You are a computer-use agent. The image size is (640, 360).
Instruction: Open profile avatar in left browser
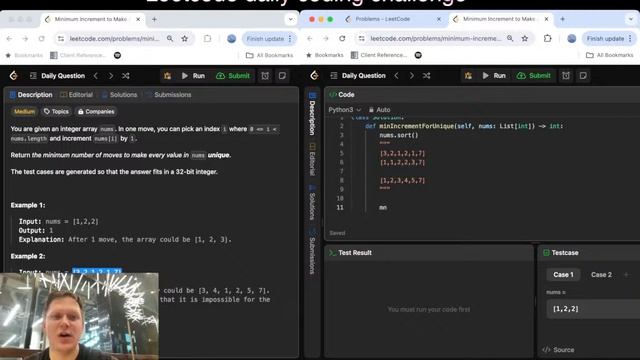coord(231,38)
